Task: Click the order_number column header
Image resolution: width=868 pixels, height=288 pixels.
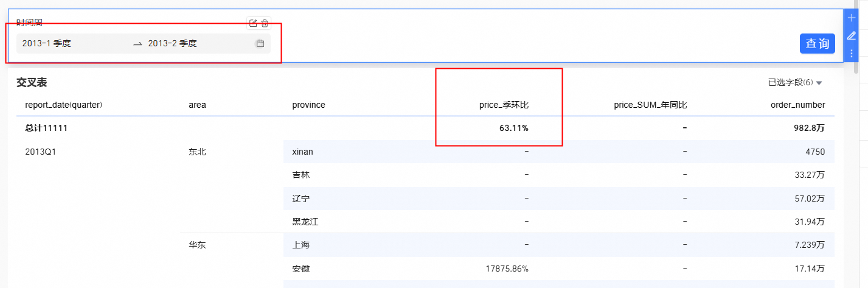Action: (797, 105)
